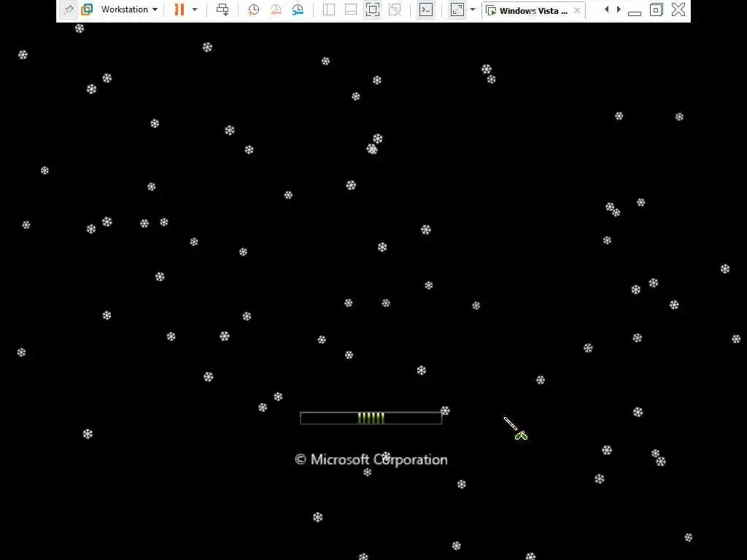This screenshot has height=560, width=747.
Task: Pause the virtual machine
Action: point(179,9)
